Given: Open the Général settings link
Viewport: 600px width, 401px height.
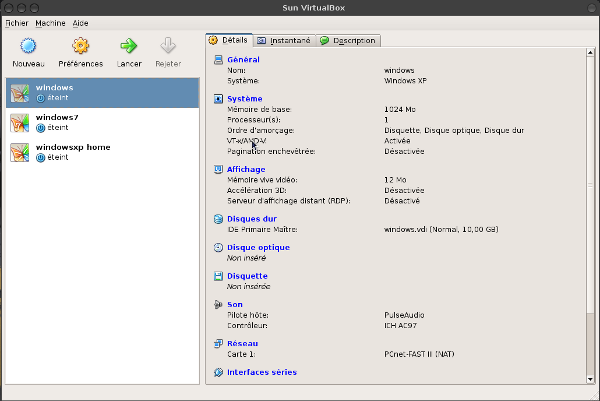Looking at the screenshot, I should click(244, 60).
